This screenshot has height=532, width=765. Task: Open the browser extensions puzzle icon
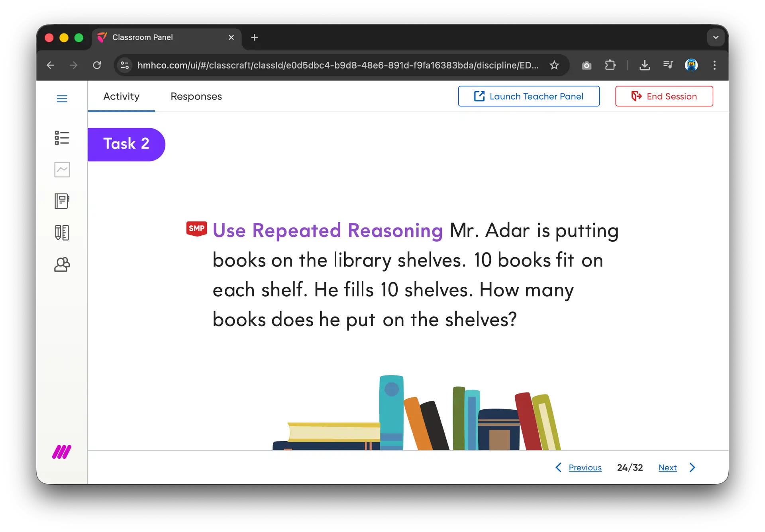click(x=610, y=65)
